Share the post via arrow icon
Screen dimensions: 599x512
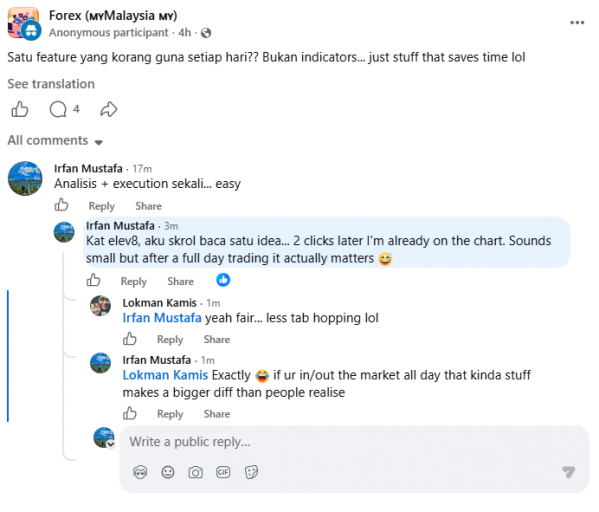pyautogui.click(x=108, y=109)
